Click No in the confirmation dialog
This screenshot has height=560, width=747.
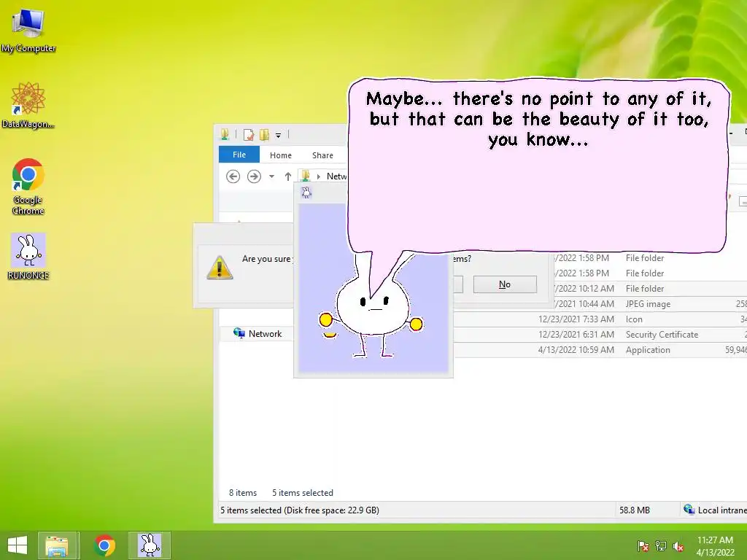pyautogui.click(x=505, y=284)
